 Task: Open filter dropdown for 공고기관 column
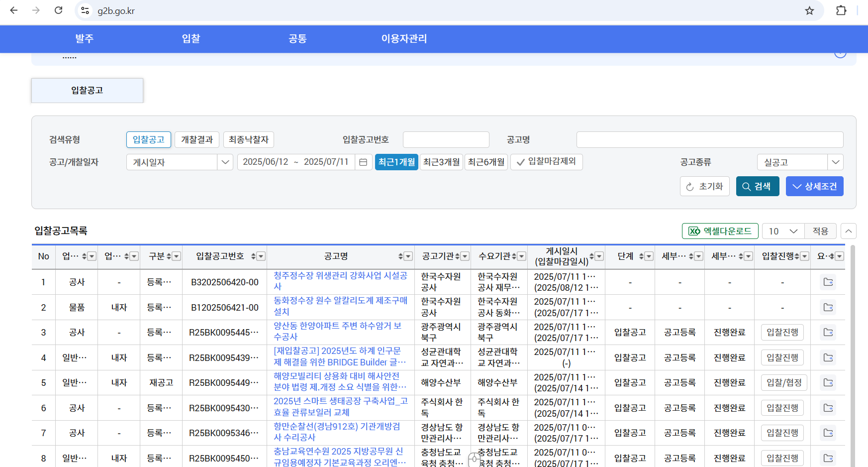pyautogui.click(x=465, y=256)
